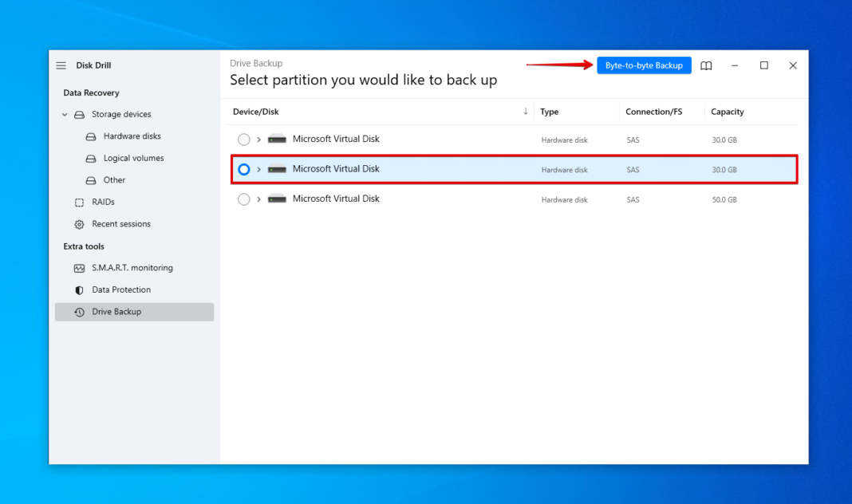This screenshot has height=504, width=852.
Task: Start a Byte-to-byte Backup
Action: pos(644,65)
